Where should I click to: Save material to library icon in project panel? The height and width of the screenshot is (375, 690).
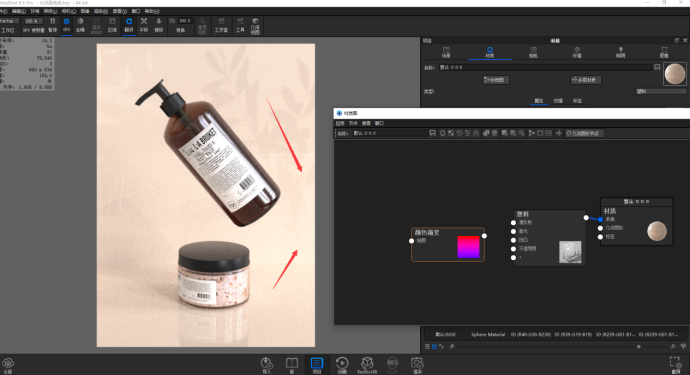coord(657,67)
